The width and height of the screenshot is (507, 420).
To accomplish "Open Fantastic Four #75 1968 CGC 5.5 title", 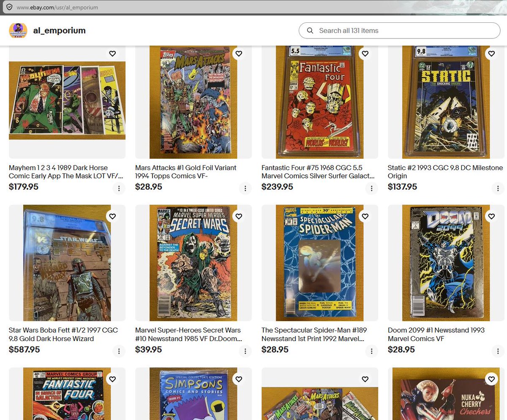I will (x=318, y=172).
